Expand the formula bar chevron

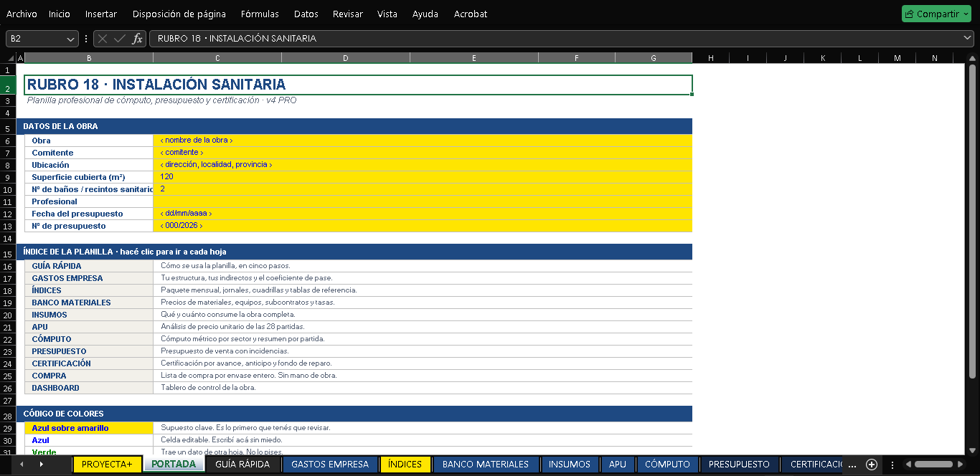click(x=968, y=38)
